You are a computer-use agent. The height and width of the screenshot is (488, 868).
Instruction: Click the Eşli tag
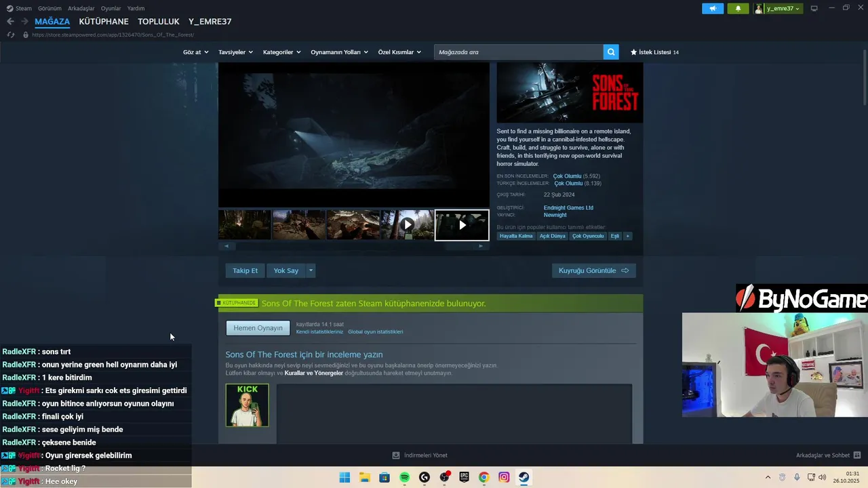[615, 236]
